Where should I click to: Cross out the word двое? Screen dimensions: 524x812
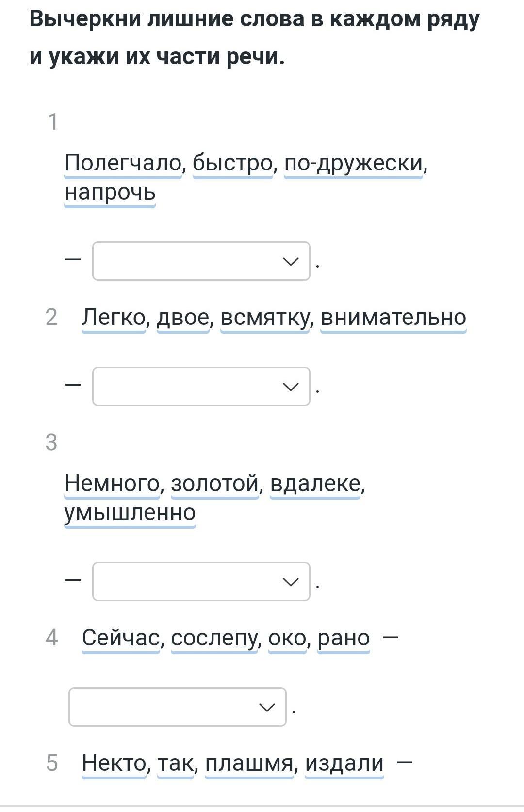pos(183,317)
